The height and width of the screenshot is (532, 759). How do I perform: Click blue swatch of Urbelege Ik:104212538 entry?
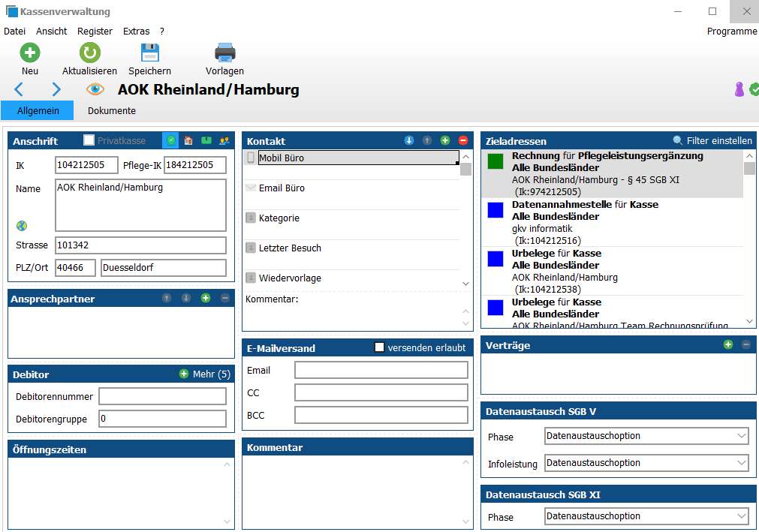[x=495, y=259]
